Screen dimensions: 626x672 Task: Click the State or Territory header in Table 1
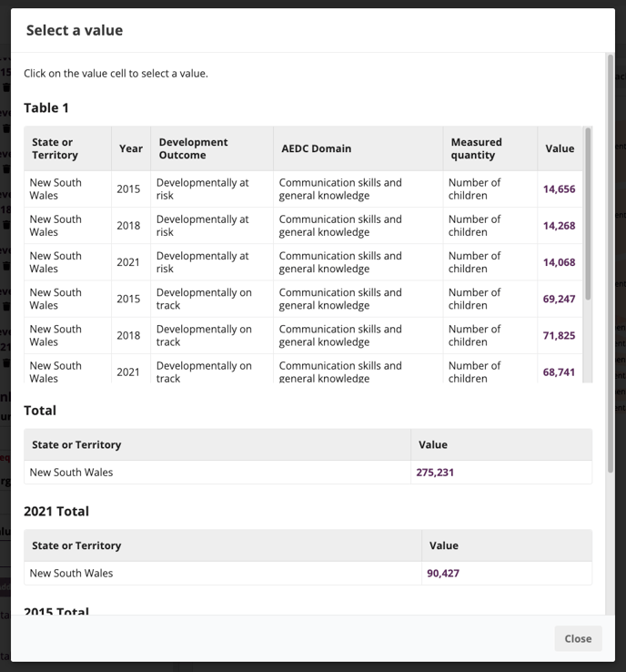[67, 148]
